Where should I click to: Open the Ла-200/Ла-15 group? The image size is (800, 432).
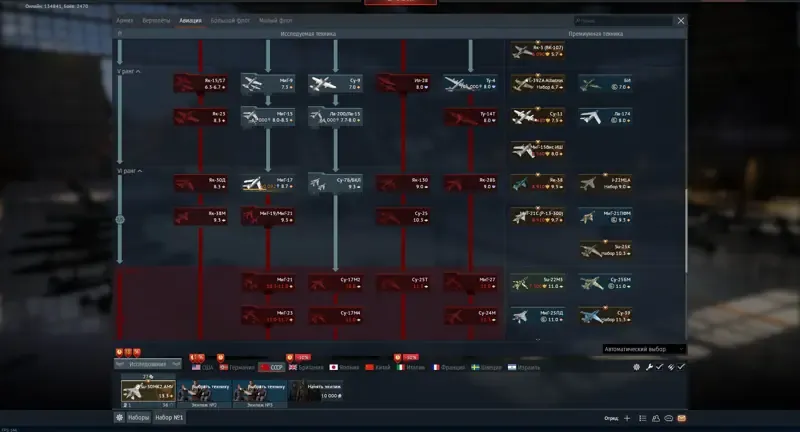pos(335,117)
